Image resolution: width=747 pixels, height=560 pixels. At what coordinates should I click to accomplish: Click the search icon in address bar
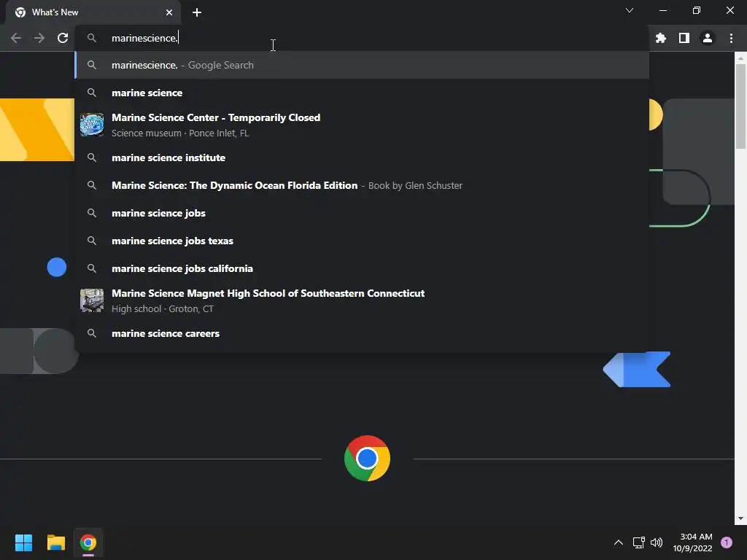tap(92, 38)
